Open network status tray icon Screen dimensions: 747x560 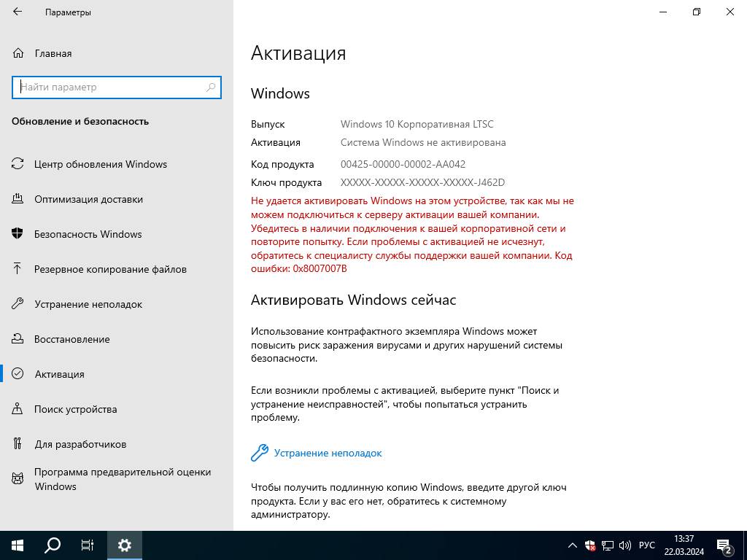tap(608, 545)
